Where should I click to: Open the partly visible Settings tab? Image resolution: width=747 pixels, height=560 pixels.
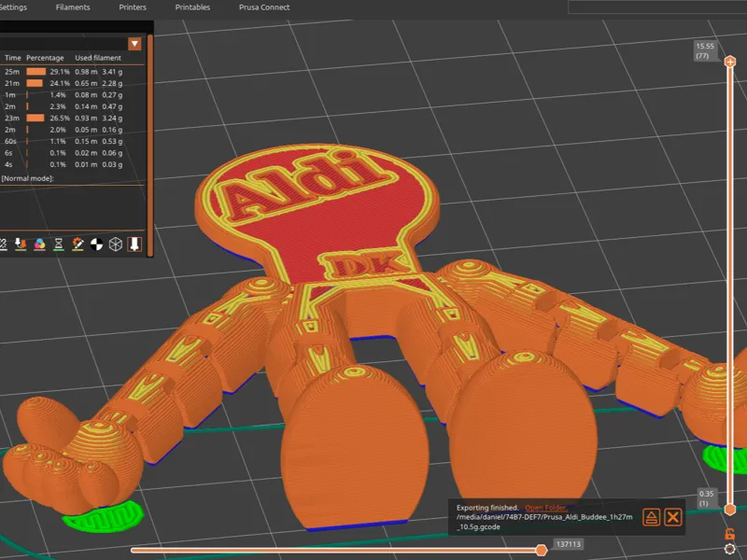point(13,7)
